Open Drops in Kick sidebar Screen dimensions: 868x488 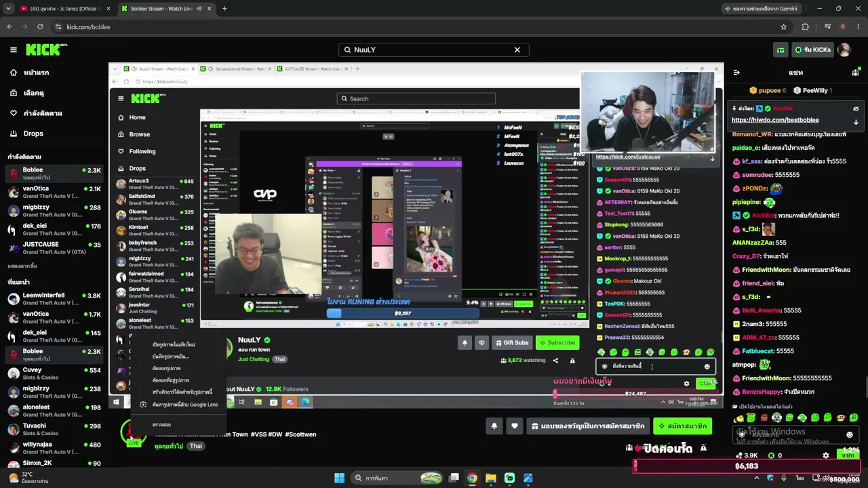[26, 134]
